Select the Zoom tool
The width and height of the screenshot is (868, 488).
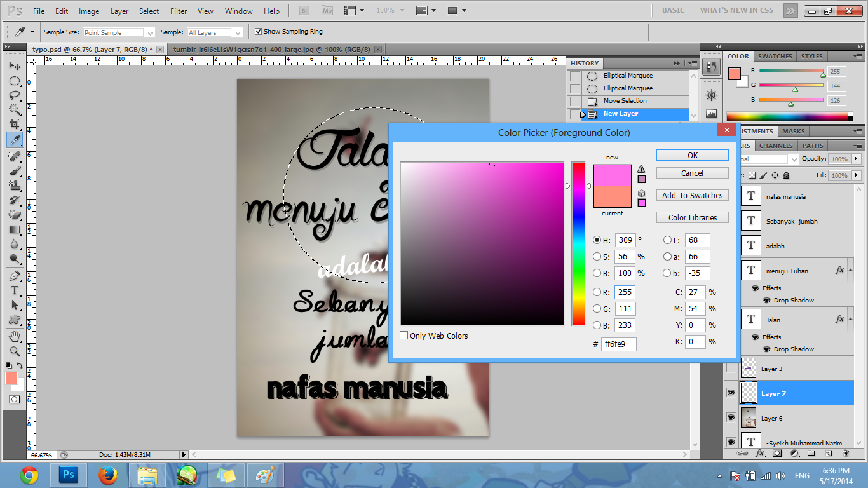[x=14, y=351]
